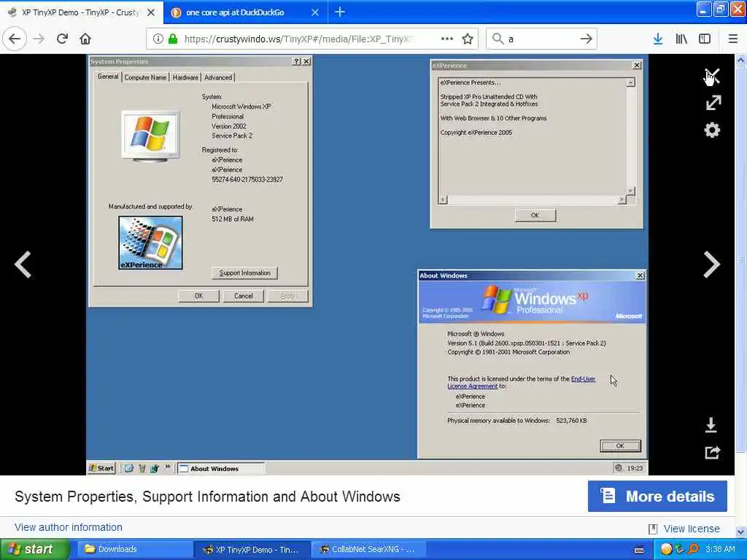Image resolution: width=747 pixels, height=560 pixels.
Task: Focus the search box field
Action: click(541, 39)
